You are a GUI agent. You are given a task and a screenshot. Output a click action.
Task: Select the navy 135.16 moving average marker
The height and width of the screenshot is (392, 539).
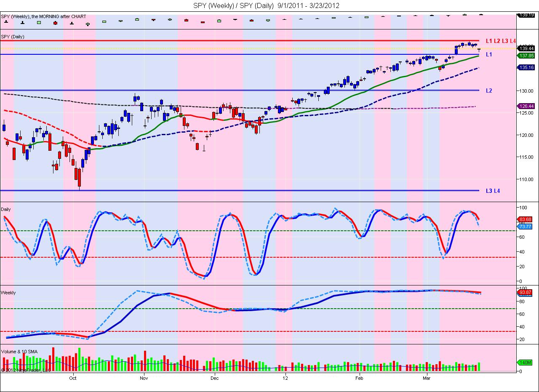(526, 67)
